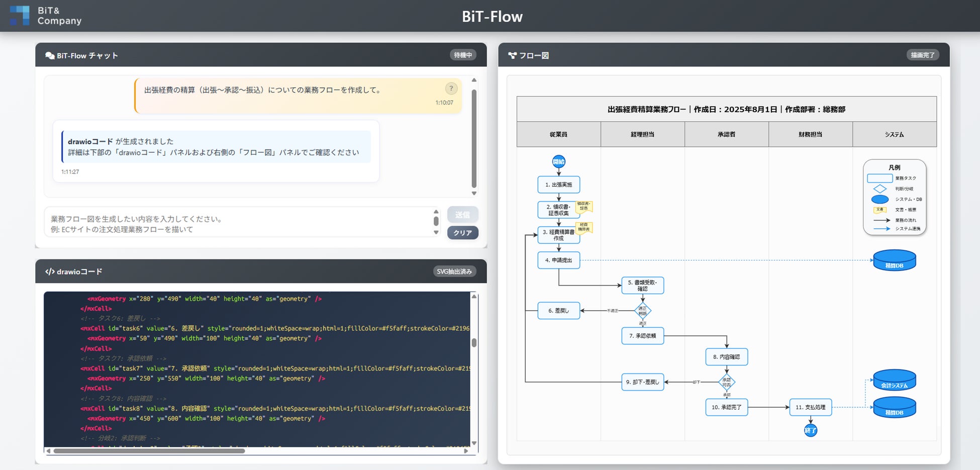Click the flow diagram icon in フロー図 header
This screenshot has width=980, height=470.
click(x=512, y=55)
